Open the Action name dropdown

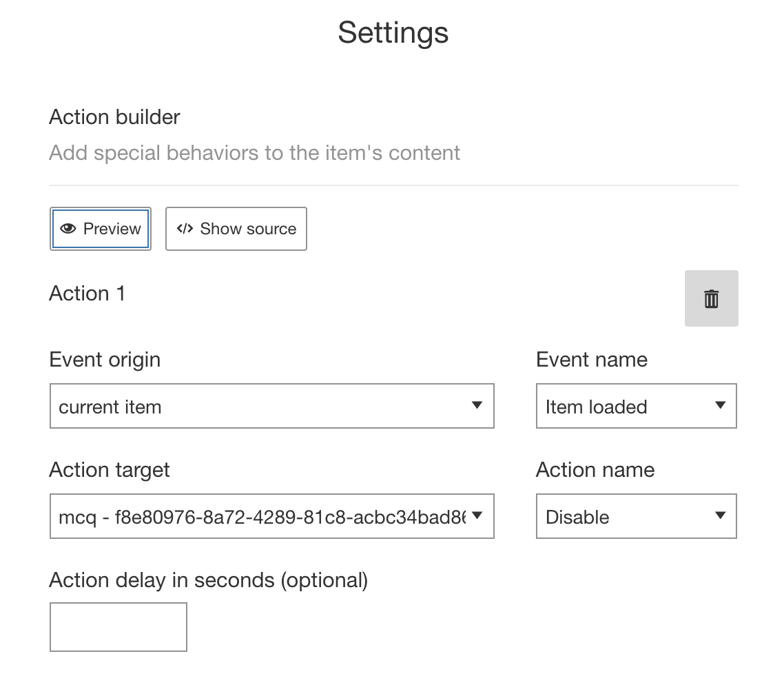click(x=637, y=516)
